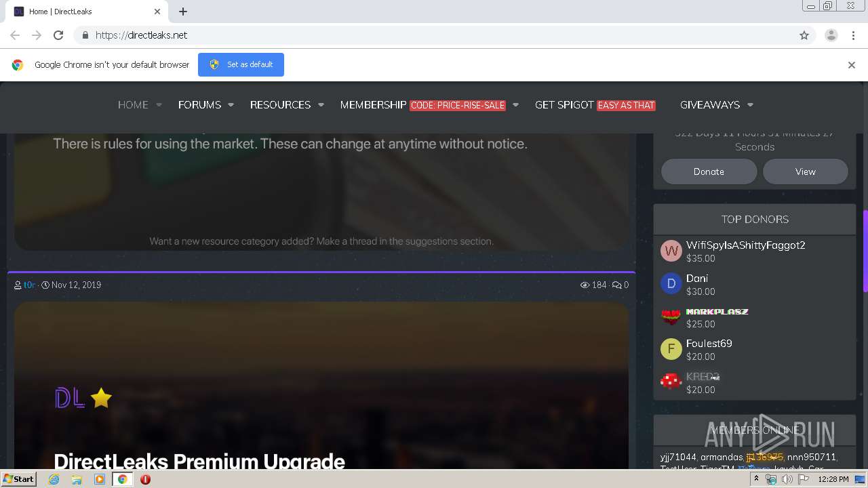Open the MEMBERSHIP navigation item
Viewport: 868px width, 488px height.
(x=373, y=104)
